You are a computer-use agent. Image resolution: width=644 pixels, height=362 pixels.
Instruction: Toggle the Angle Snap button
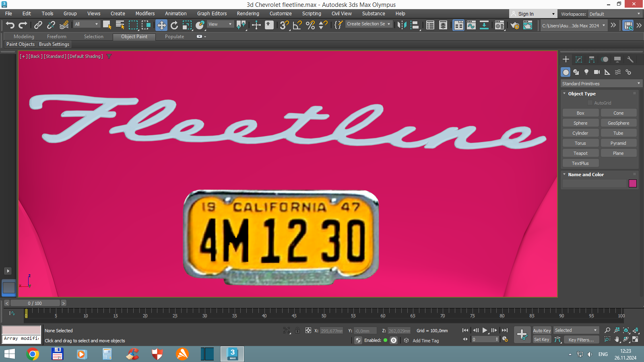[x=297, y=25]
